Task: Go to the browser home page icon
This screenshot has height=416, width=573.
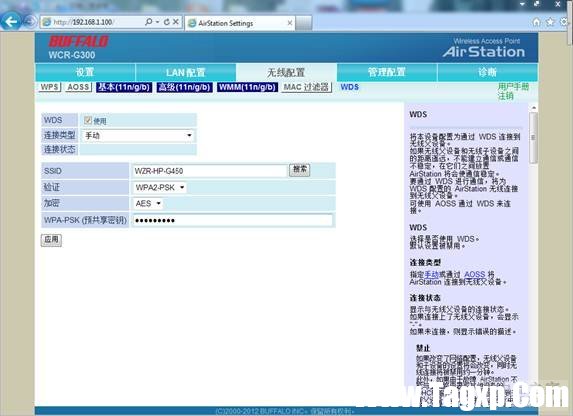Action: 536,22
